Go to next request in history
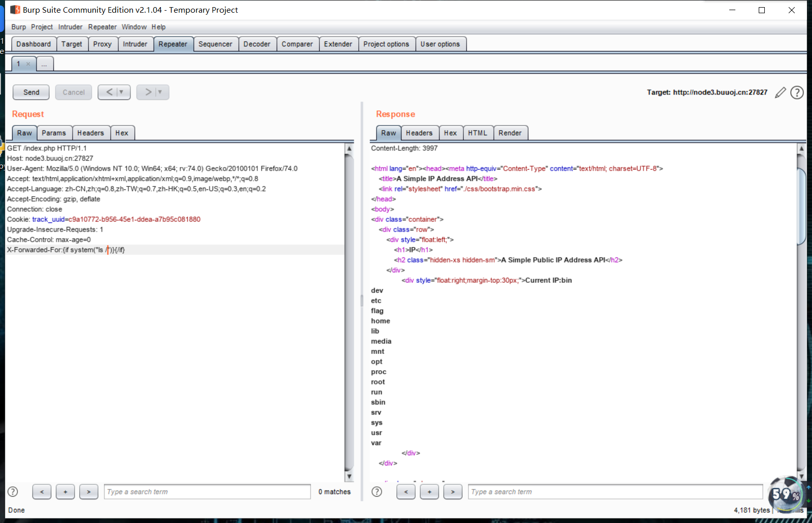 [x=148, y=92]
